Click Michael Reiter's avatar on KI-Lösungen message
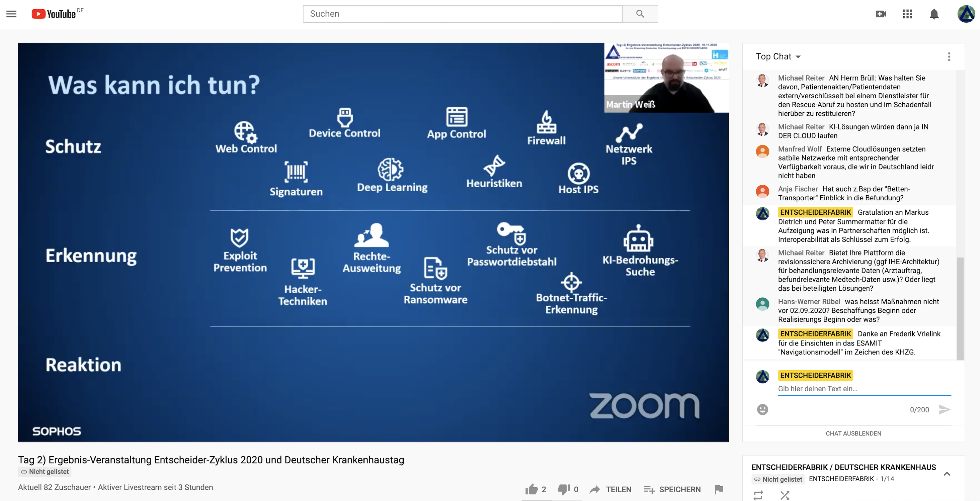The width and height of the screenshot is (980, 501). pyautogui.click(x=762, y=129)
